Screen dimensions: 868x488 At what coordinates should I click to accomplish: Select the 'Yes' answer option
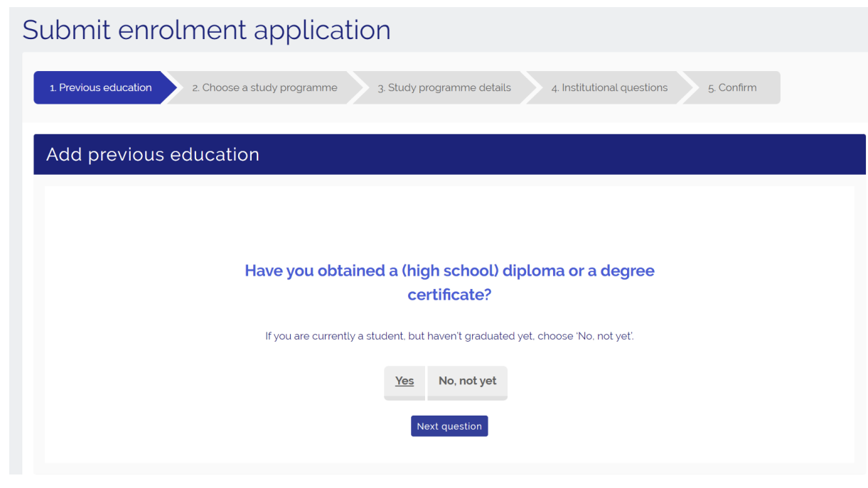[x=404, y=381]
